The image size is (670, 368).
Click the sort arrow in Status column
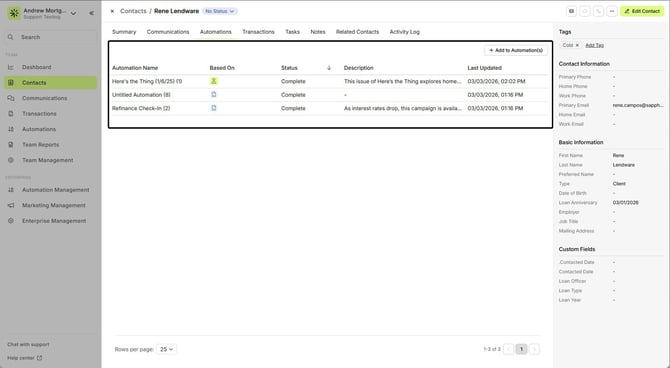pos(329,68)
